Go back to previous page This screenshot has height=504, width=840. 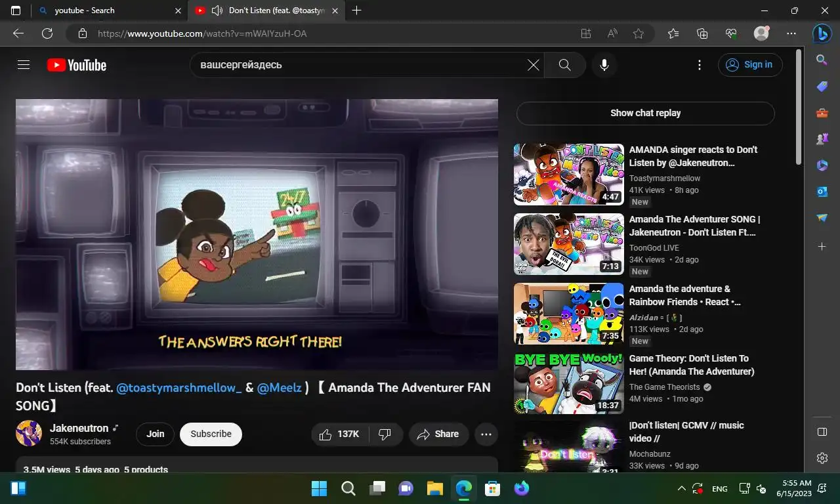18,33
